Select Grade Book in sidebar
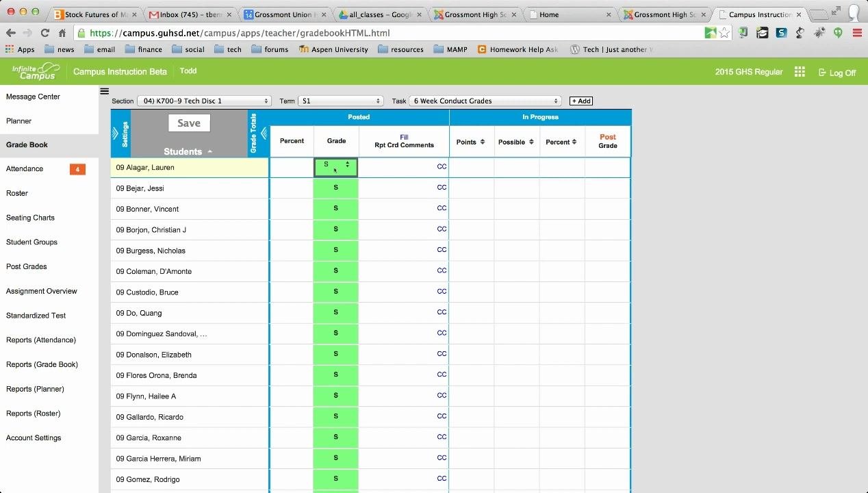Image resolution: width=868 pixels, height=493 pixels. 27,144
